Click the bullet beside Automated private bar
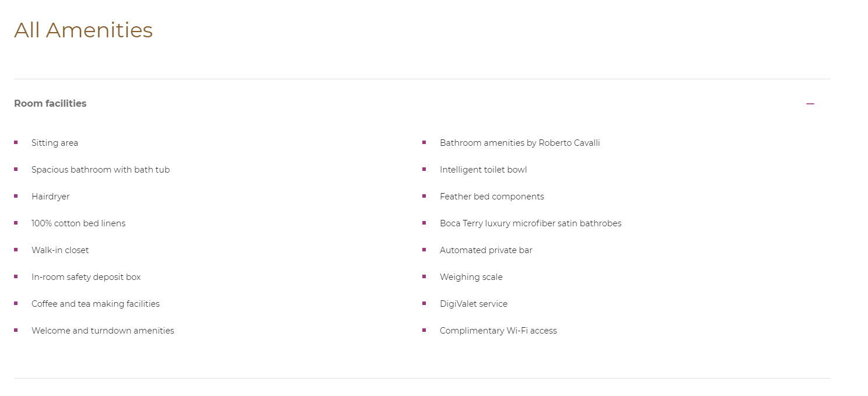Image resolution: width=868 pixels, height=396 pixels. tap(424, 250)
